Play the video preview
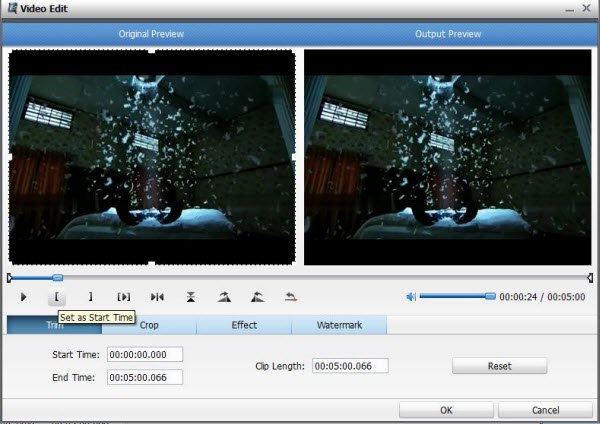Screen dimensions: 600x424 (23, 297)
